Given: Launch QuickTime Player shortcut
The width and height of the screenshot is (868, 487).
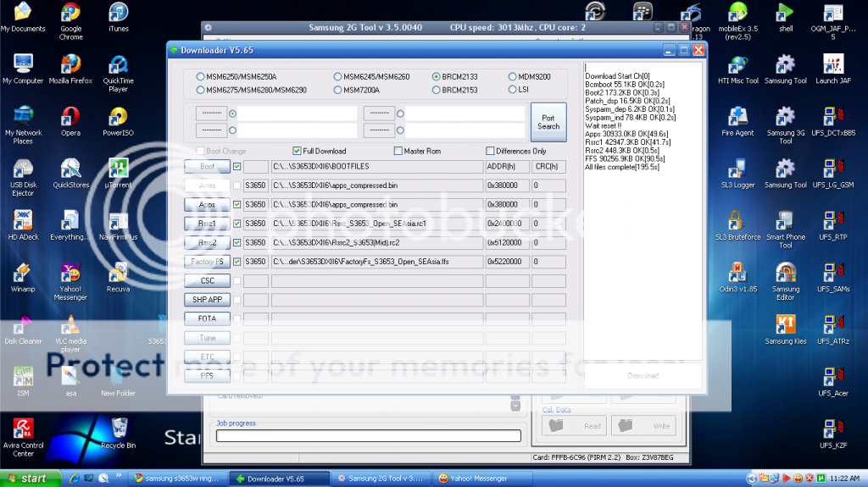Looking at the screenshot, I should [118, 73].
